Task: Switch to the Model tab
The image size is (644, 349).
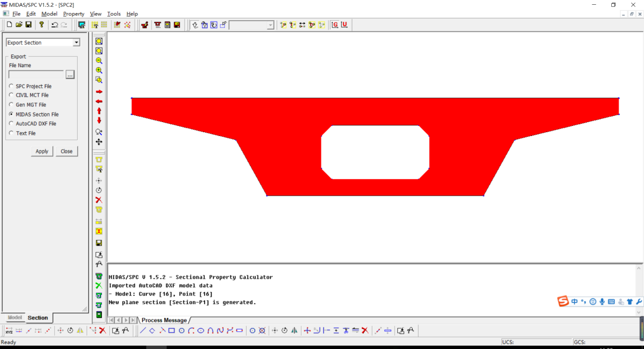Action: click(x=15, y=317)
